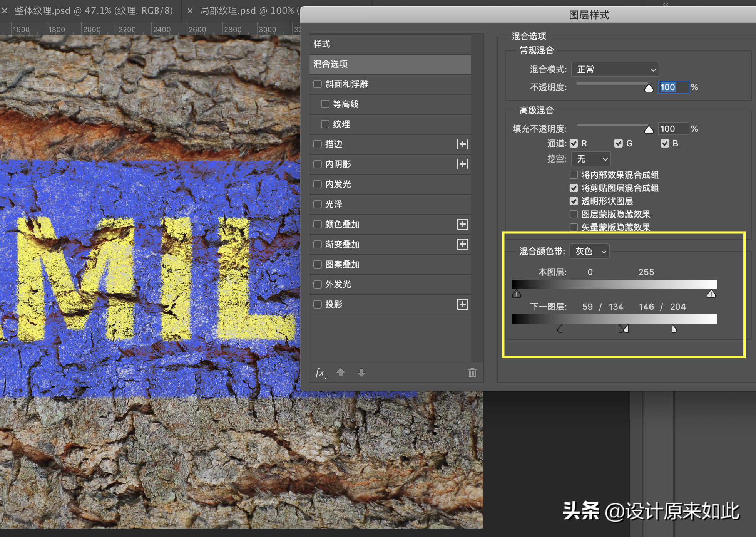The image size is (756, 537).
Task: Check 将内部效果混合成组 option
Action: 574,175
